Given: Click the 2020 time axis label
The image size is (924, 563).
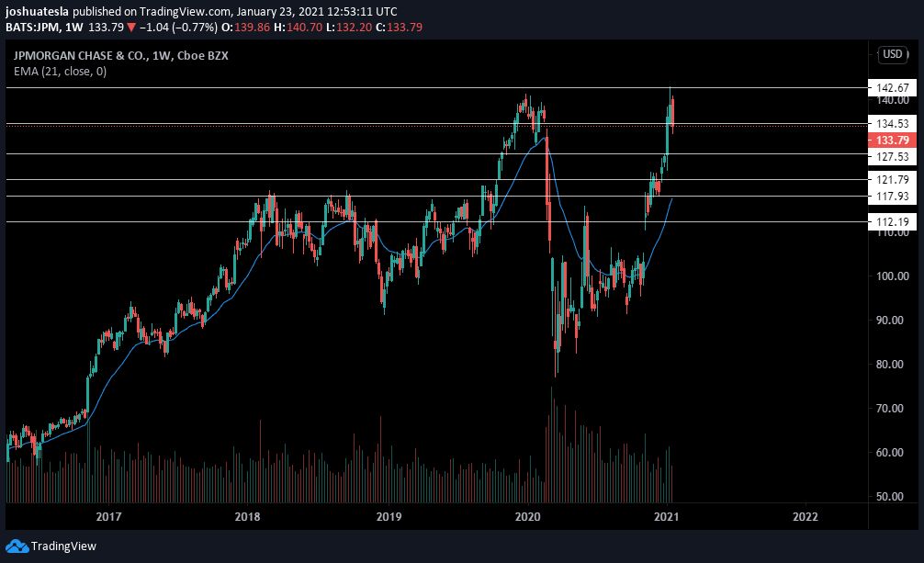Looking at the screenshot, I should click(x=527, y=517).
